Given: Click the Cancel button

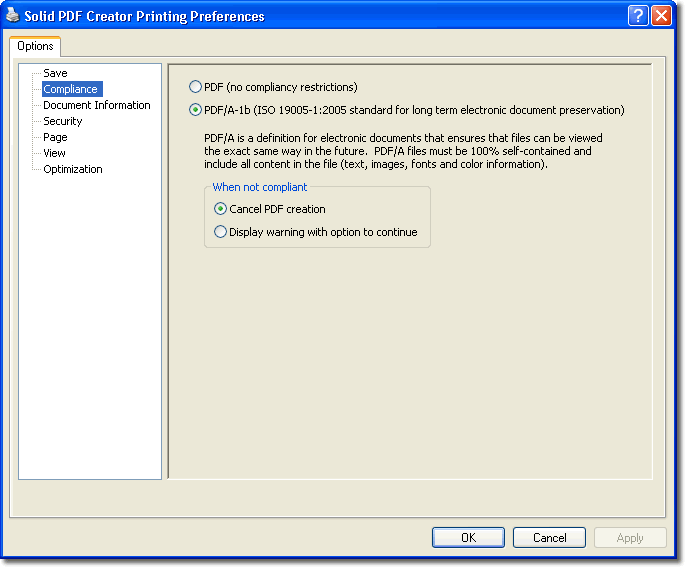Looking at the screenshot, I should click(549, 538).
